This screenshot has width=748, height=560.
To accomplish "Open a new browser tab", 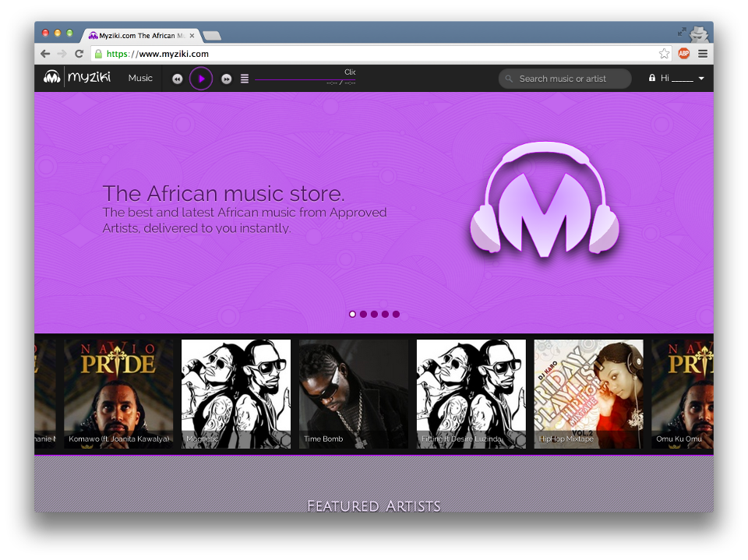I will pyautogui.click(x=211, y=36).
